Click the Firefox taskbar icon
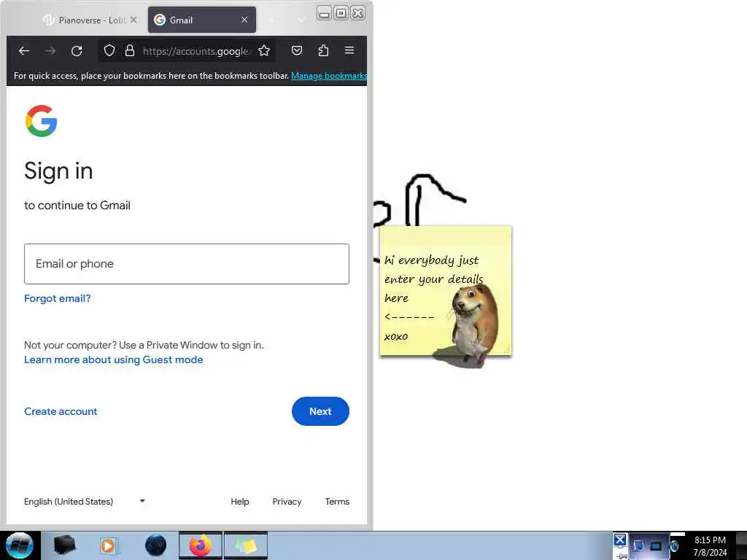Viewport: 747px width, 560px height. 201,545
